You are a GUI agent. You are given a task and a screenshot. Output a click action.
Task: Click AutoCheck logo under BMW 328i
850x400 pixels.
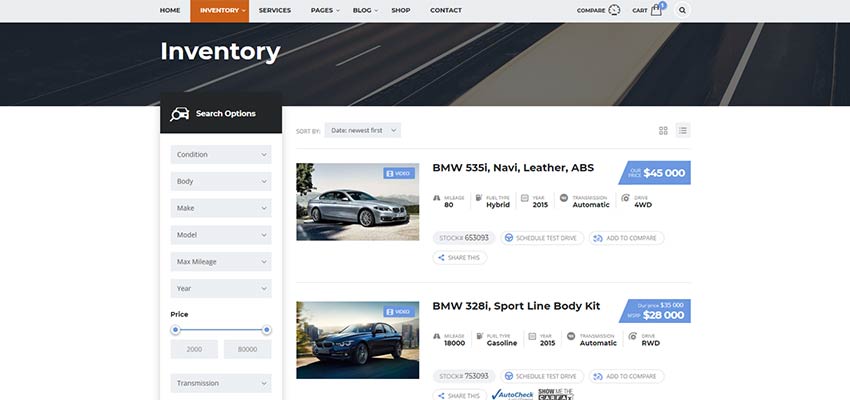[512, 395]
